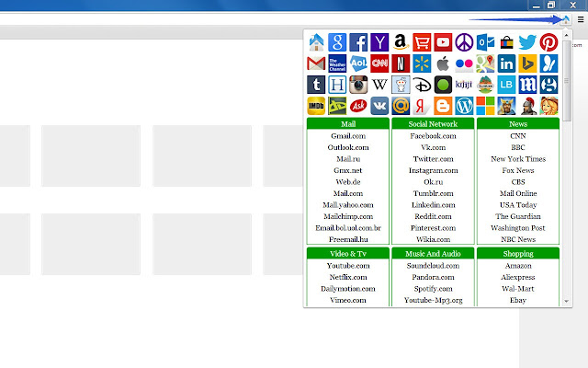Click the Wal-Mart link

coord(518,289)
